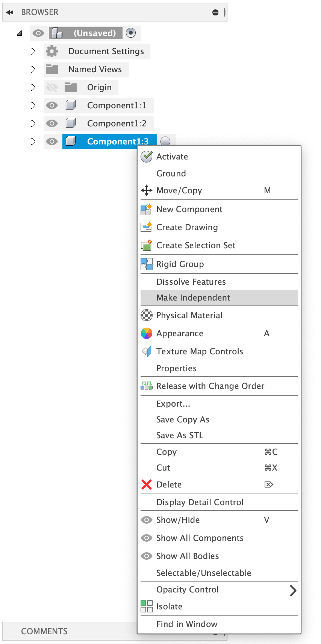Click the Texture Map Controls icon
Image resolution: width=321 pixels, height=644 pixels.
[x=147, y=351]
